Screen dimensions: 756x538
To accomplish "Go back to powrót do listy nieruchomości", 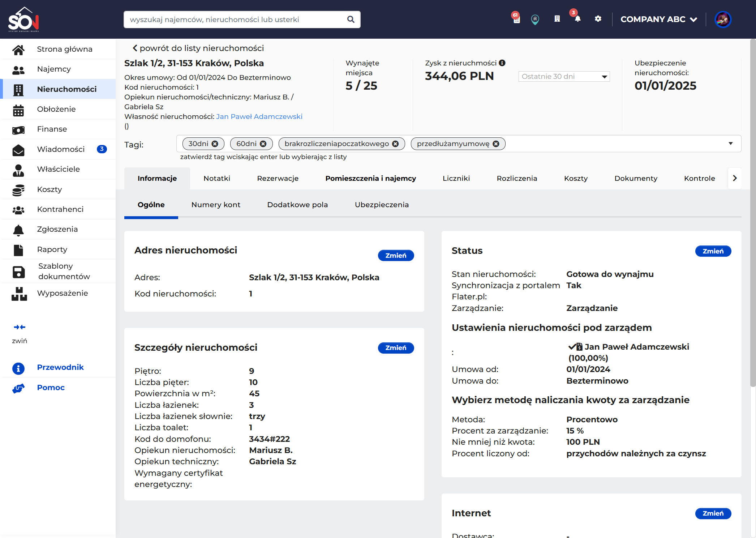I will pos(198,48).
